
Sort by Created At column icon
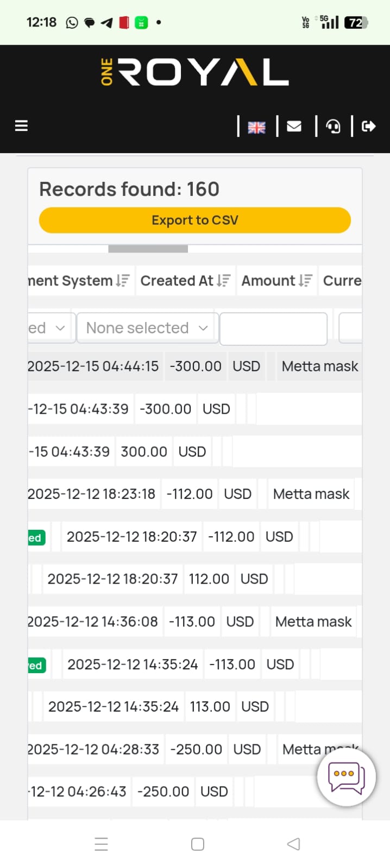pos(224,281)
